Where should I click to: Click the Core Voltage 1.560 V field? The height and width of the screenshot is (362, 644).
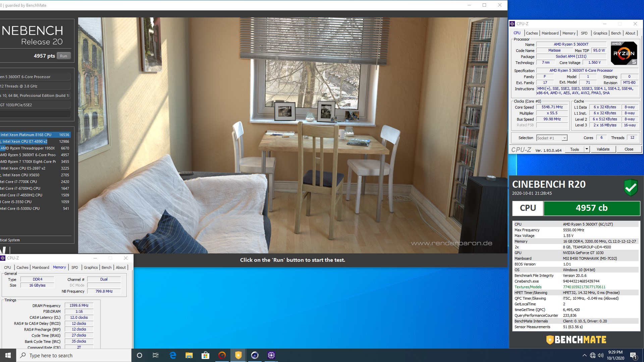tap(594, 63)
